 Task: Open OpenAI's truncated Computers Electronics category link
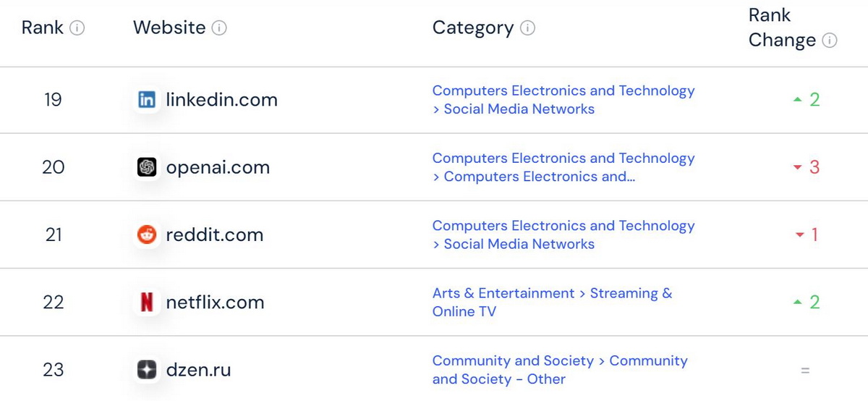coord(539,177)
